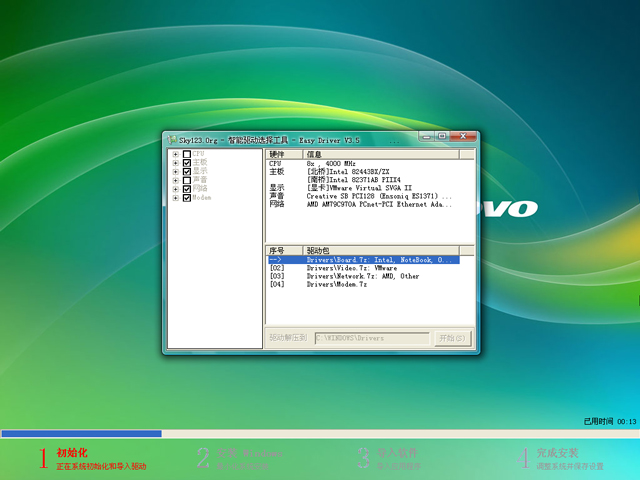Close the Easy Driver V3.5 window

[x=461, y=137]
